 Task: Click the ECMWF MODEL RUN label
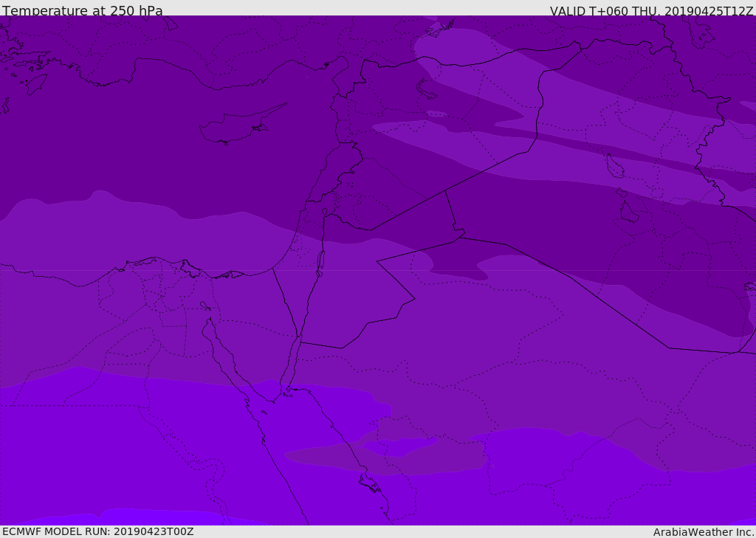click(x=98, y=531)
